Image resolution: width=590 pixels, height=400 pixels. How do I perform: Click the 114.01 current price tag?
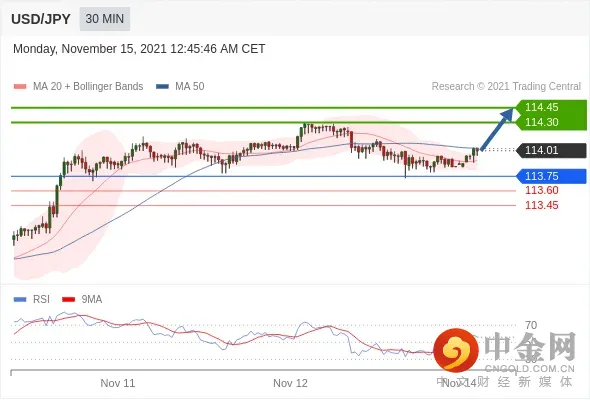[x=550, y=151]
